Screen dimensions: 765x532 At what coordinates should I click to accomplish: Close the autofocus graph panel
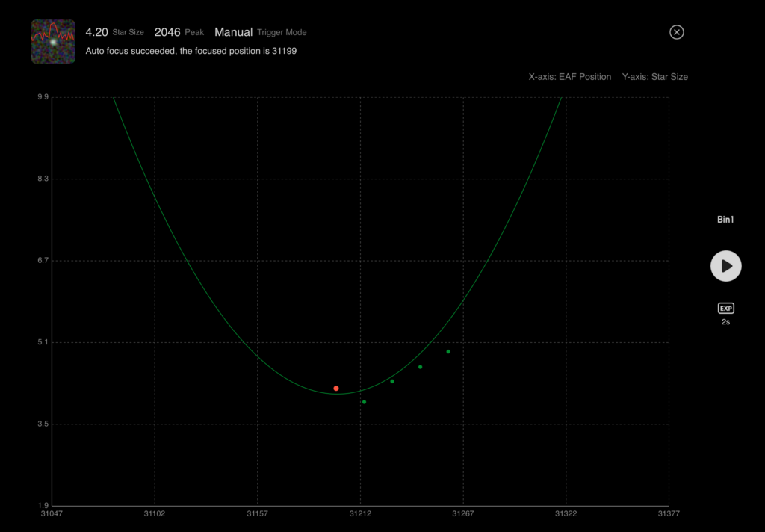[x=676, y=32]
